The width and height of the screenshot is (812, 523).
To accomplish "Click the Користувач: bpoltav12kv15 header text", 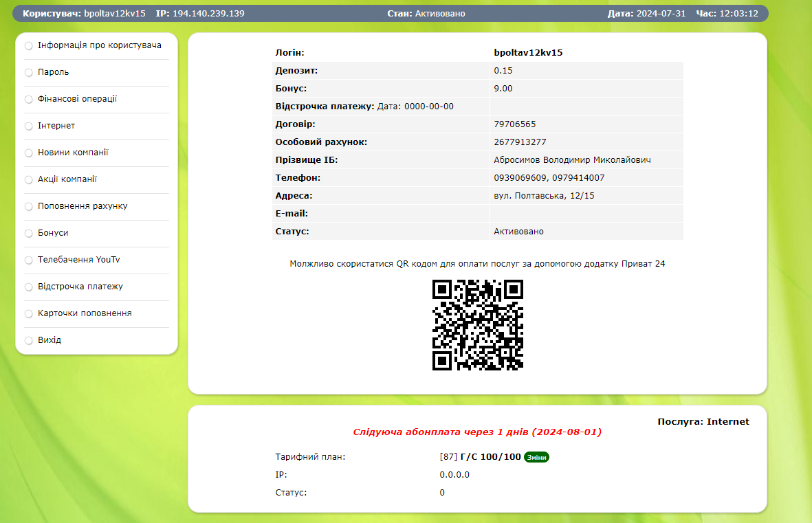I will (x=84, y=14).
